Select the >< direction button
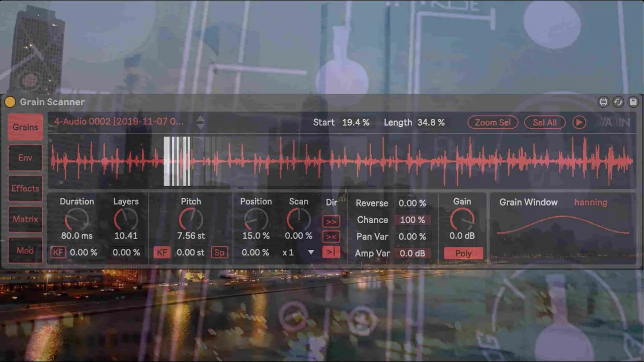644x362 pixels. pos(331,236)
